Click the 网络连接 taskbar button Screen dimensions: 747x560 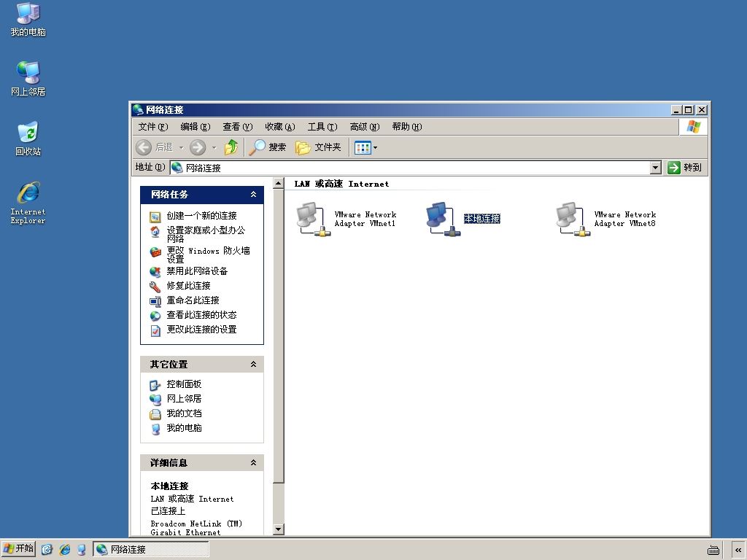tap(150, 550)
